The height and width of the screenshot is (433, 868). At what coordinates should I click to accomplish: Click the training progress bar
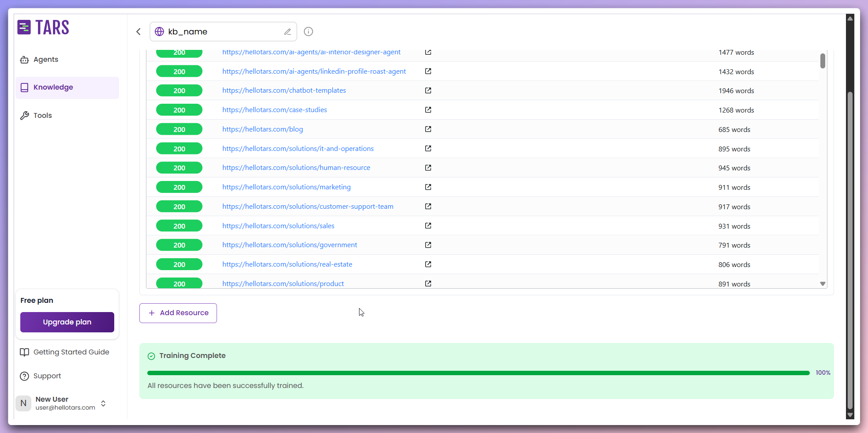479,373
